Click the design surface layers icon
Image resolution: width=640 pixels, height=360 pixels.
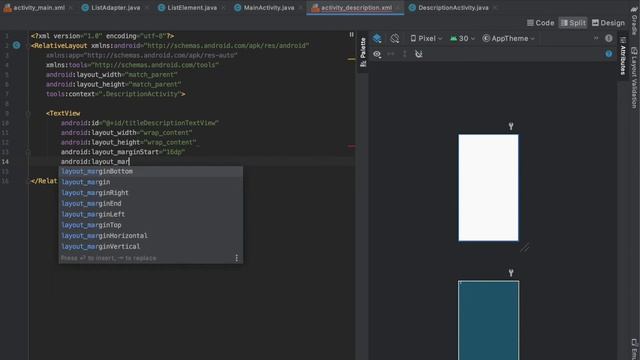coord(377,38)
